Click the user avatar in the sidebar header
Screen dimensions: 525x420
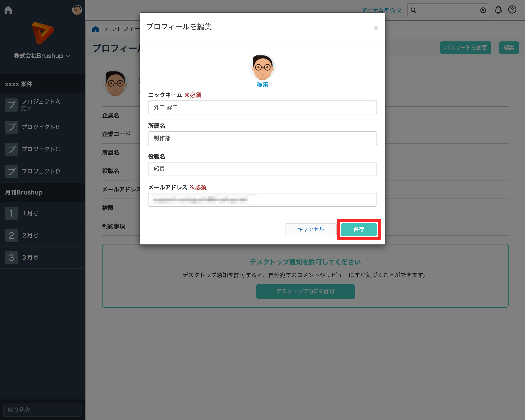[x=77, y=10]
